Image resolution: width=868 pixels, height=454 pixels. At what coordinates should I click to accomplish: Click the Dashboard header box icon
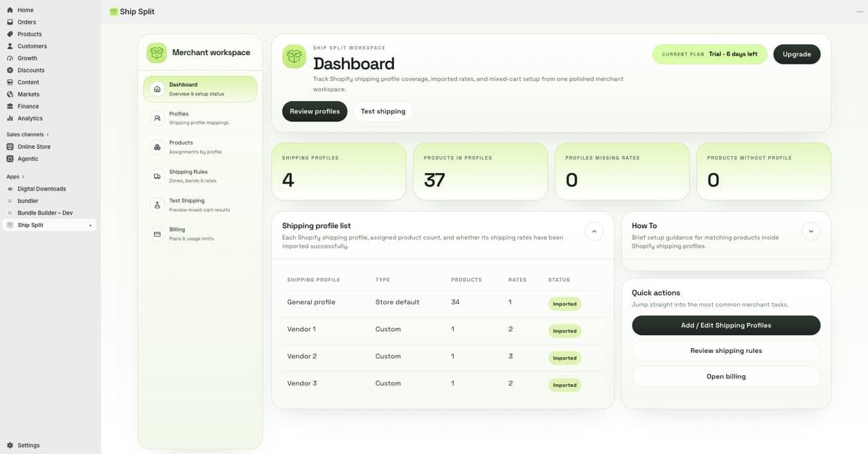(294, 56)
